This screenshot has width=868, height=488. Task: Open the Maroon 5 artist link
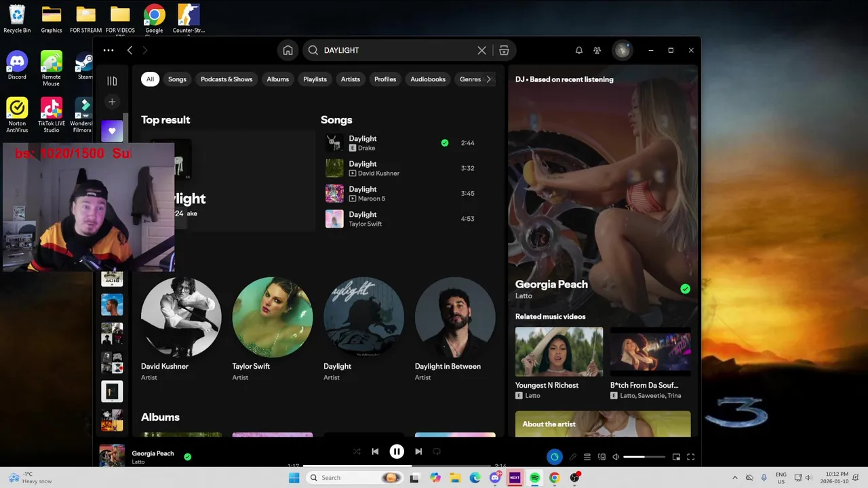coord(371,199)
